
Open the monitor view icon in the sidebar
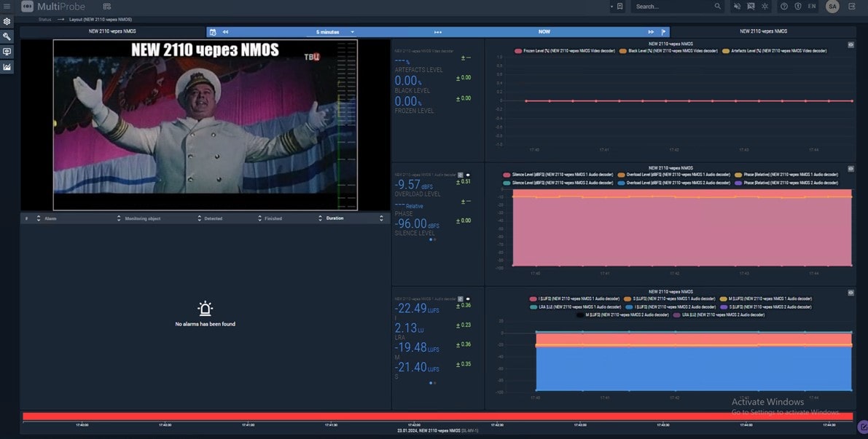coord(7,52)
